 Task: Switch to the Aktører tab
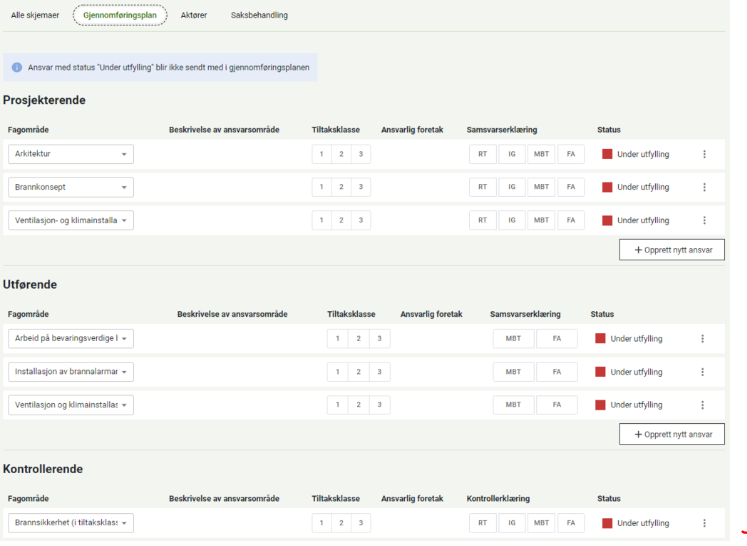[x=194, y=16]
